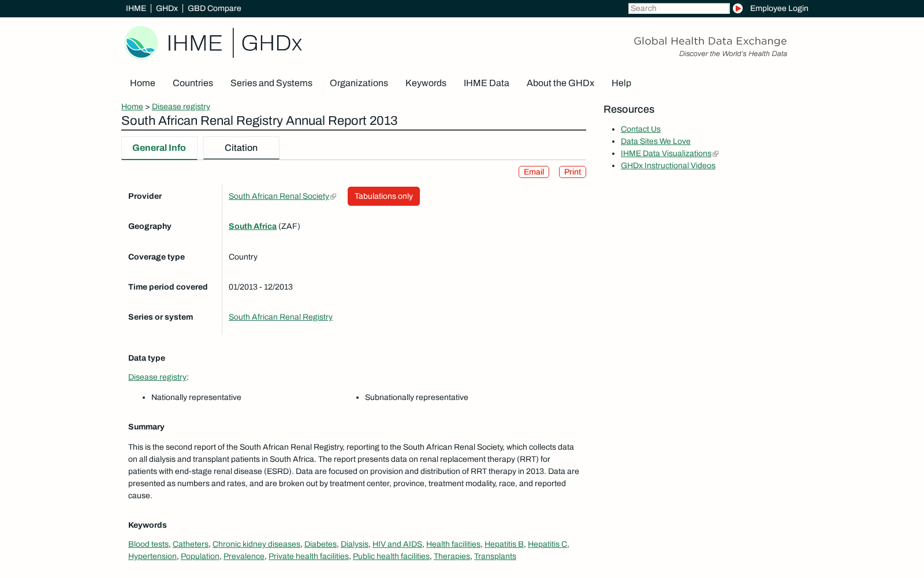Image resolution: width=924 pixels, height=578 pixels.
Task: Click the Health facilities keyword
Action: (x=453, y=544)
